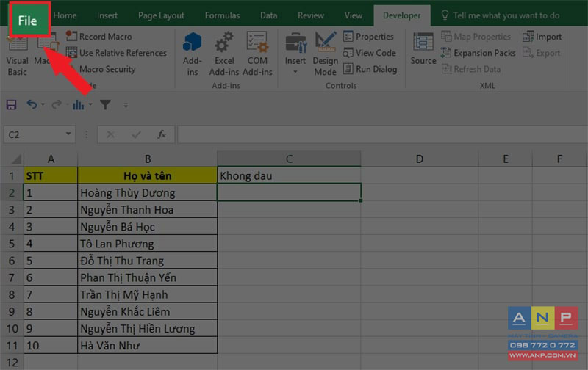The height and width of the screenshot is (370, 588).
Task: Open the Visual Basic editor
Action: click(17, 55)
